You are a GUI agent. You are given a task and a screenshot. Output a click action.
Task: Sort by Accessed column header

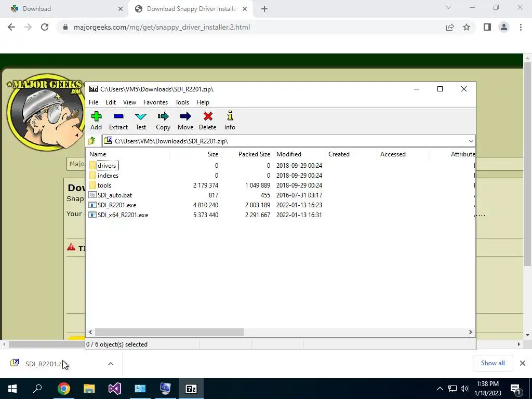403,154
